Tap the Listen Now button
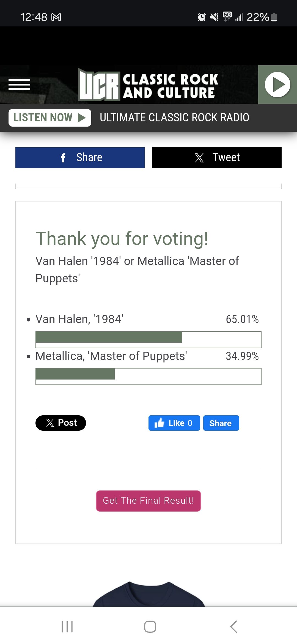 pos(50,118)
